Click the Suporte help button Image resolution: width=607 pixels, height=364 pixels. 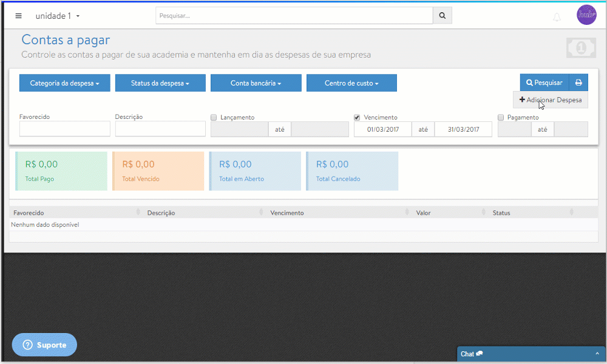coord(44,345)
